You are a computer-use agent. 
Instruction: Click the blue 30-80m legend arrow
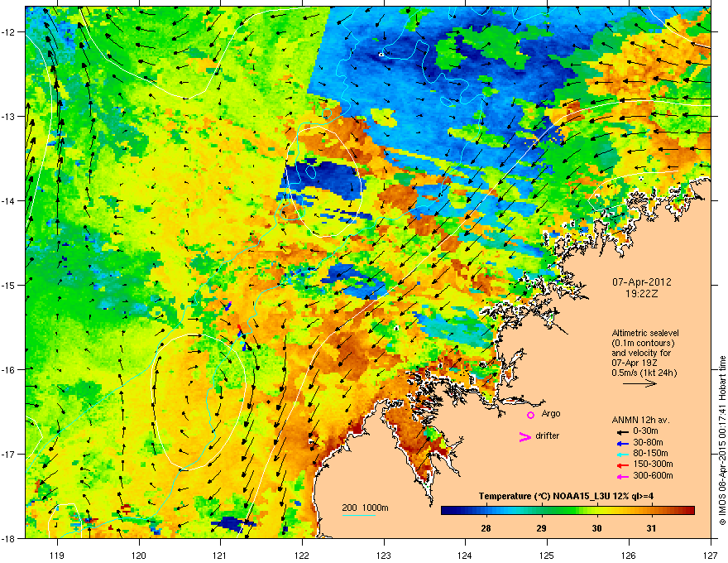point(623,443)
